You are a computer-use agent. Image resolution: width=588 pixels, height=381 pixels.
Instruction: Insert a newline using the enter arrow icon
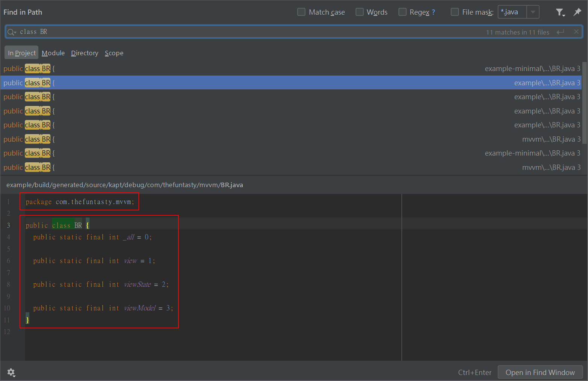(x=561, y=32)
